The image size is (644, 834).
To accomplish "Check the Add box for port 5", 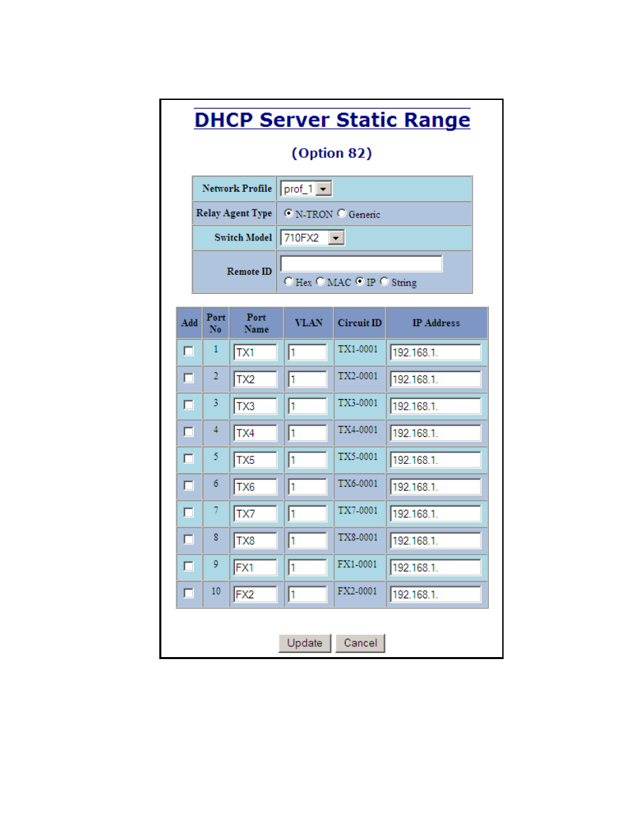I will coord(189,459).
